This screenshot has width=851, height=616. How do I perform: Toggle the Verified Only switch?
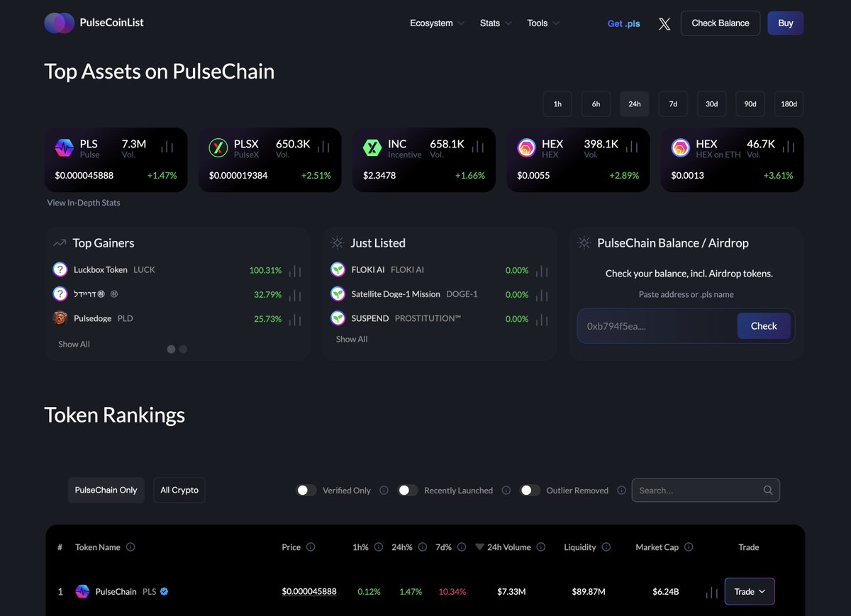306,491
